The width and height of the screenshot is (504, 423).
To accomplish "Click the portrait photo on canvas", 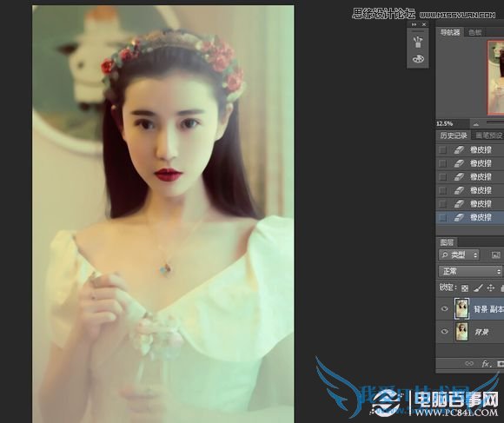I will [x=163, y=214].
